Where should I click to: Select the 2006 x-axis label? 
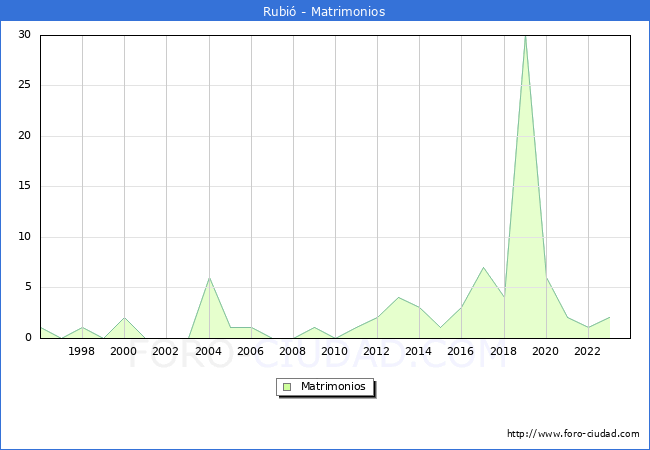[x=250, y=351]
